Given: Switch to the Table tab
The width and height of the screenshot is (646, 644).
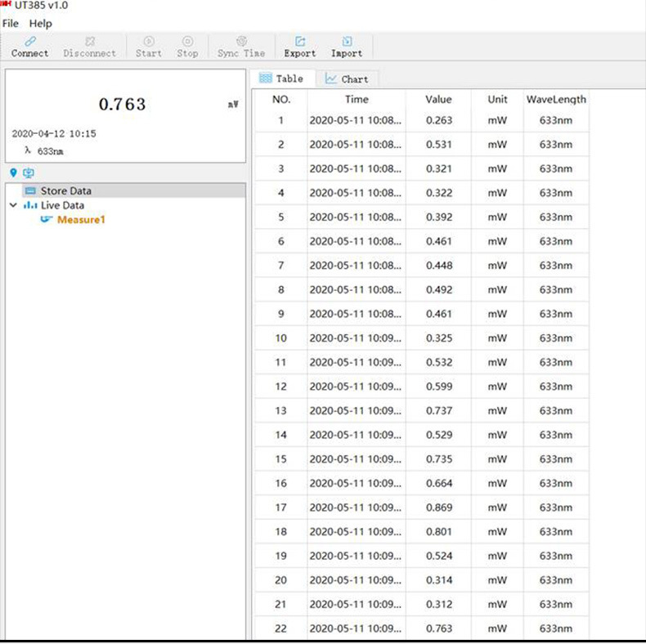Looking at the screenshot, I should [x=281, y=78].
